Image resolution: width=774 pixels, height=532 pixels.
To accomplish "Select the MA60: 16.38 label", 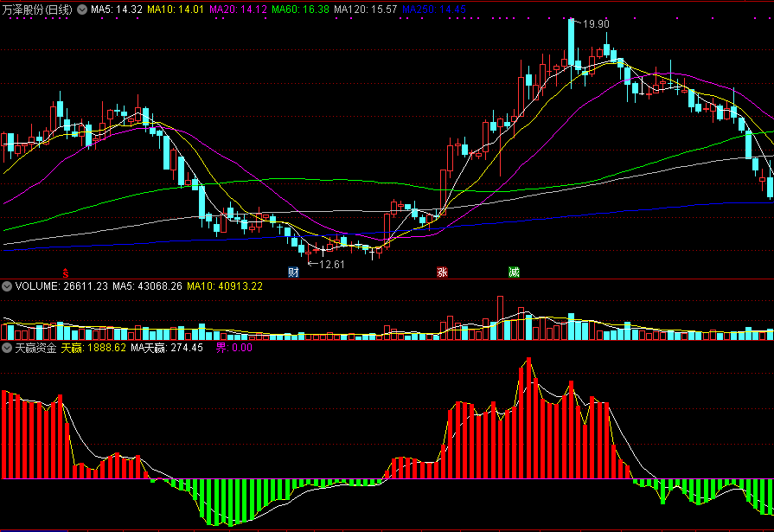I will [x=301, y=10].
